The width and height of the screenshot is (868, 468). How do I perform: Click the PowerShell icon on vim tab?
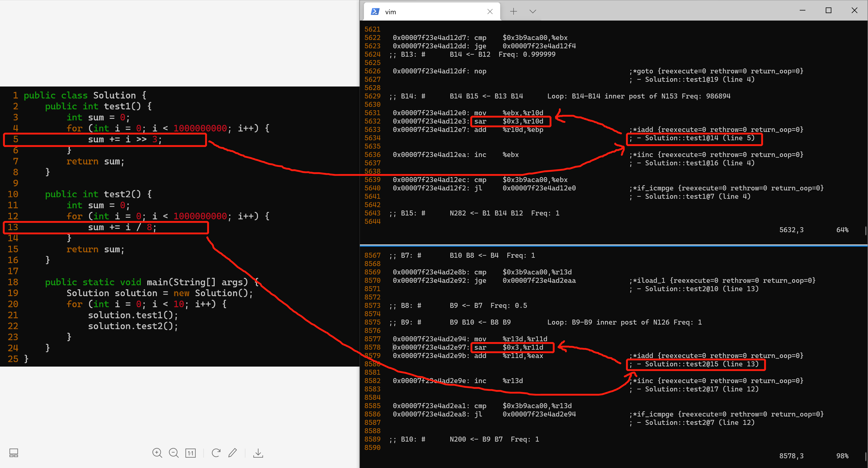[x=375, y=12]
